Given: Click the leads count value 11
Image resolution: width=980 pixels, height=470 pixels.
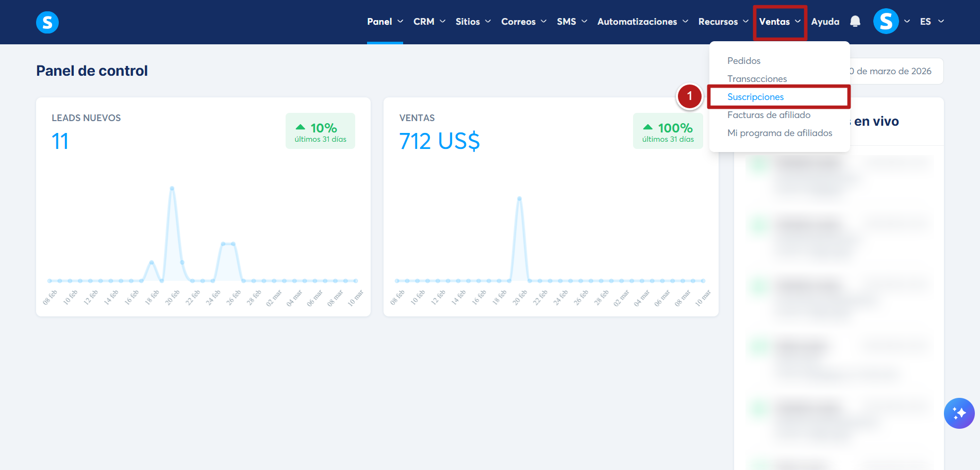Looking at the screenshot, I should pyautogui.click(x=60, y=141).
